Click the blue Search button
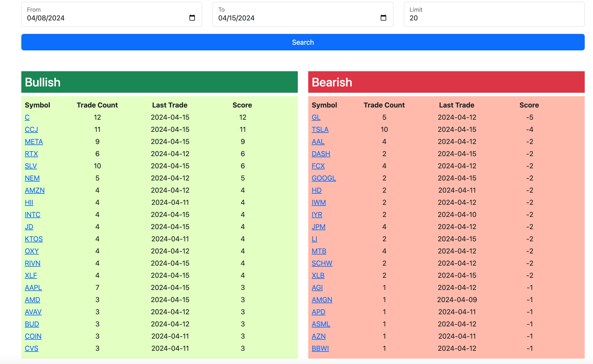The width and height of the screenshot is (593, 364). [303, 42]
